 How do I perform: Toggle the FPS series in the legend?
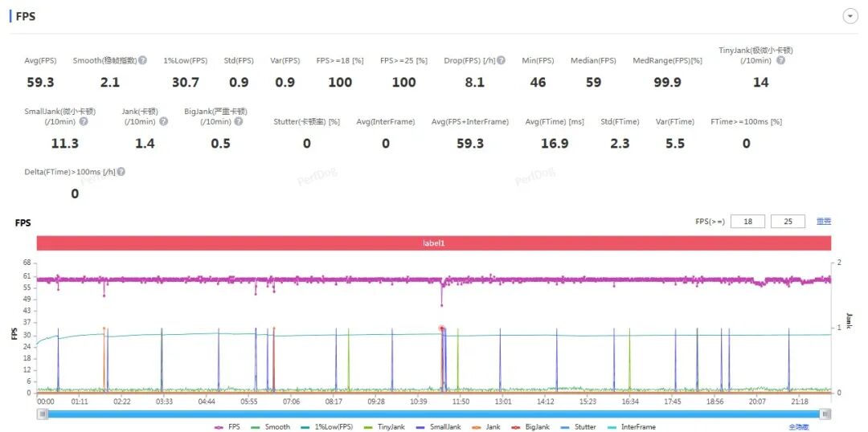pos(227,427)
